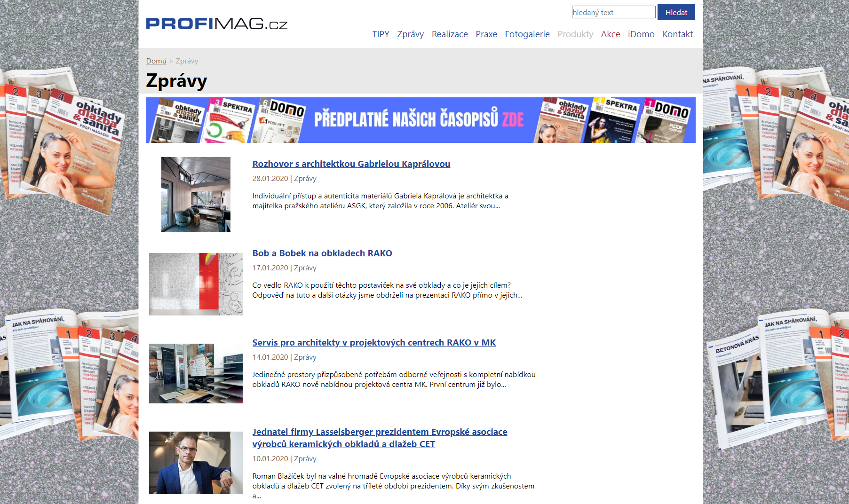Click the magazine subscription banner

pyautogui.click(x=421, y=120)
